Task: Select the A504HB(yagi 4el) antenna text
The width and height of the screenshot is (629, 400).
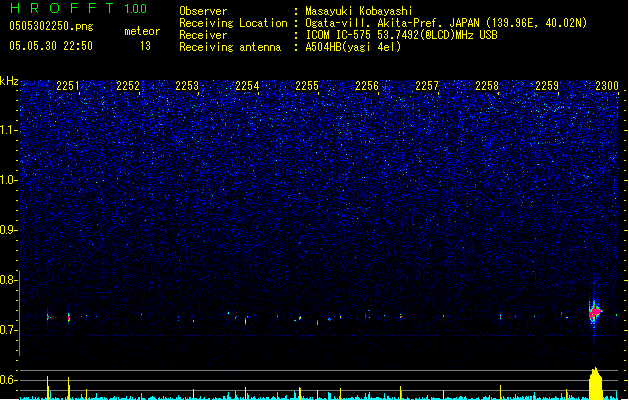Action: pyautogui.click(x=353, y=47)
